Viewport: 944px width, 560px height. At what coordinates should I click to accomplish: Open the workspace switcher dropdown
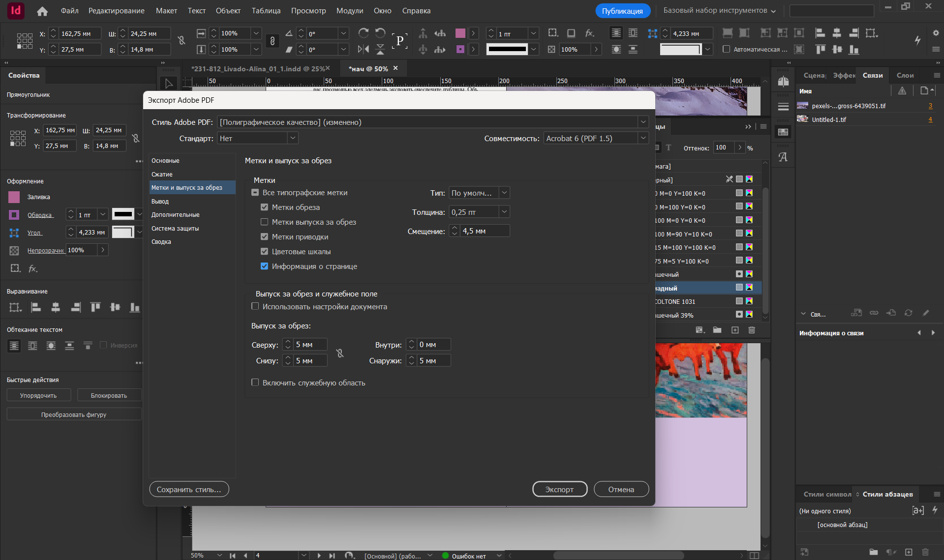coord(720,10)
